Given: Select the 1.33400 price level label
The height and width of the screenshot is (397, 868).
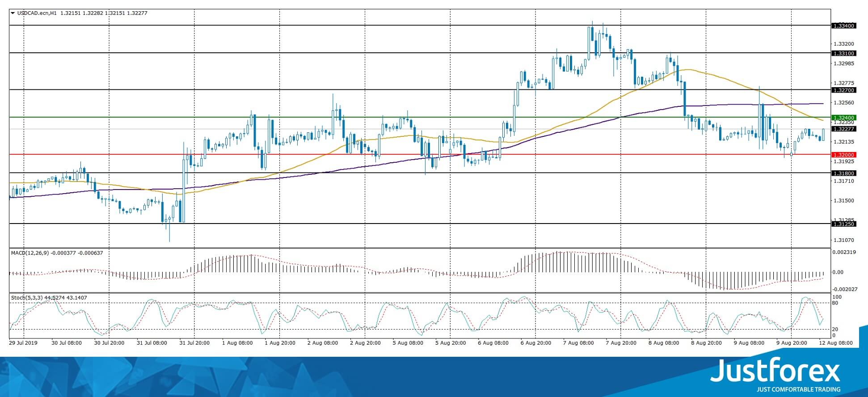Looking at the screenshot, I should click(x=843, y=26).
